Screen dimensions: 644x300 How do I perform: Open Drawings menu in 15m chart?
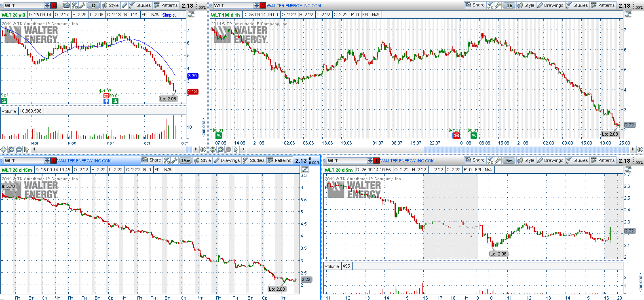227,160
